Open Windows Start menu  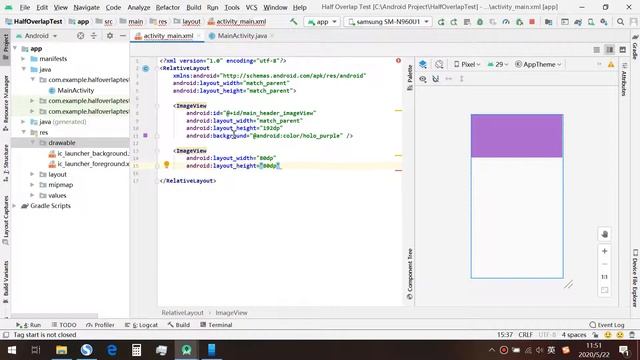pos(12,350)
